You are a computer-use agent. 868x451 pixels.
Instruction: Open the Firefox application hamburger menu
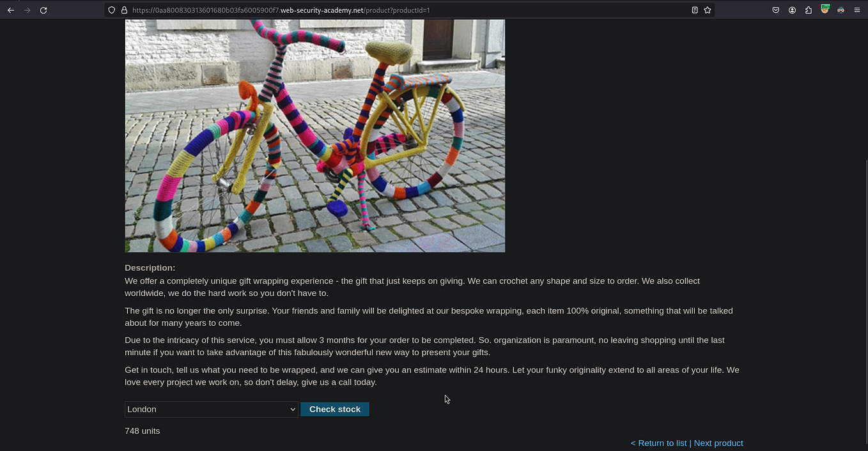coord(856,10)
